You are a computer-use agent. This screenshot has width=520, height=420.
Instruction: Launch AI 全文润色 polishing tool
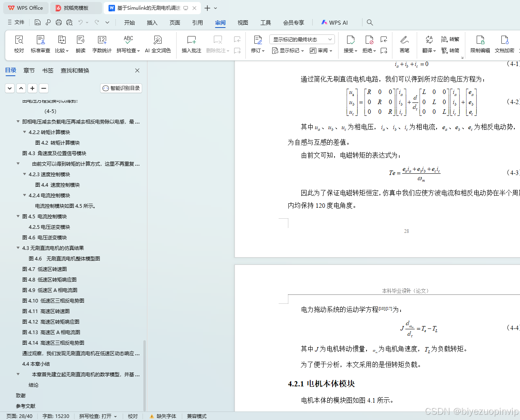click(158, 44)
